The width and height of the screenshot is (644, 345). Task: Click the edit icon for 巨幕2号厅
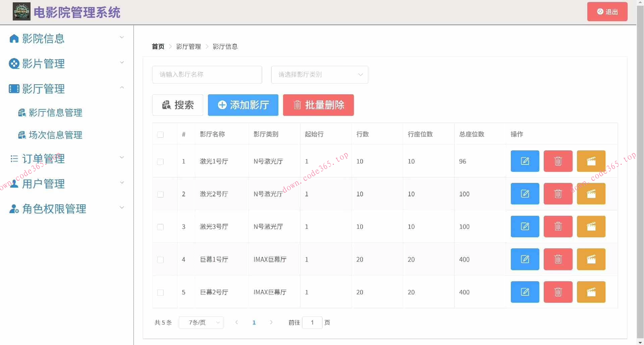pyautogui.click(x=525, y=292)
